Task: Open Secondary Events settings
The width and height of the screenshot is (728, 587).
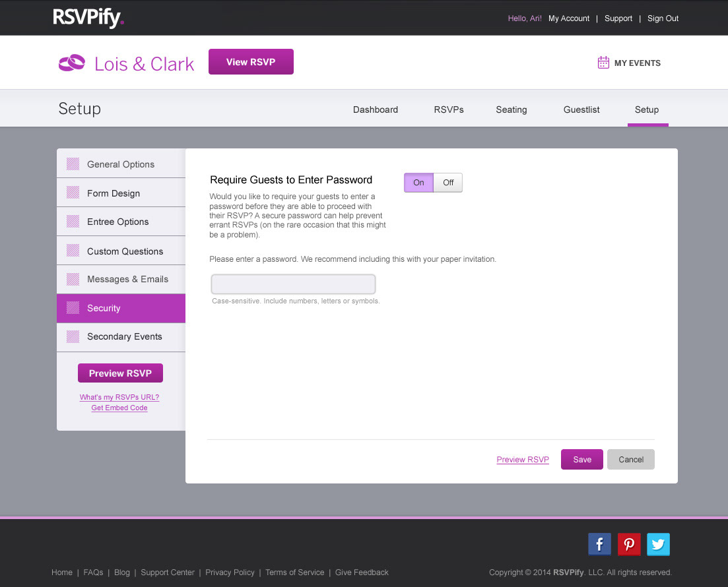Action: (x=121, y=337)
